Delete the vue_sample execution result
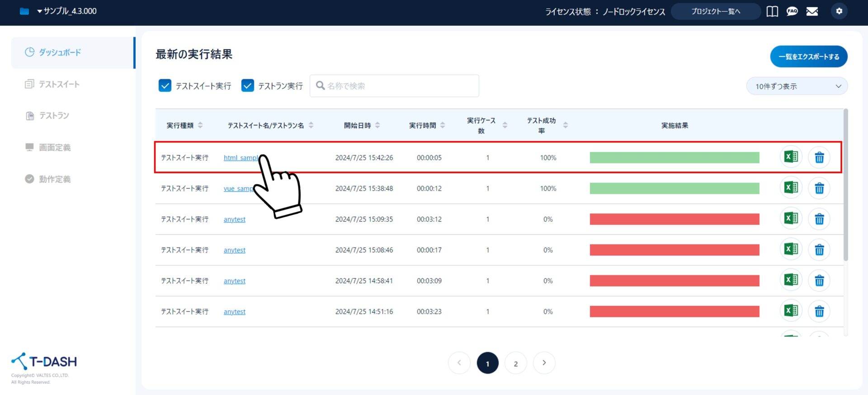The image size is (868, 395). click(819, 188)
